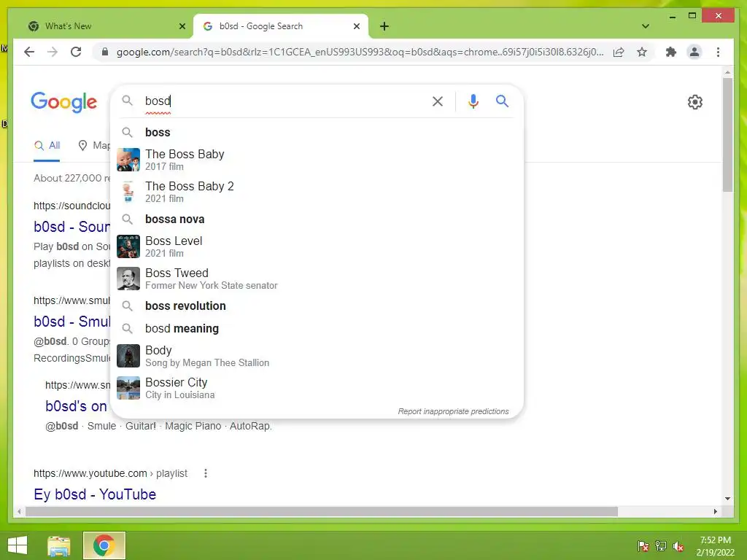
Task: Click the Chrome taskbar icon
Action: pos(104,545)
